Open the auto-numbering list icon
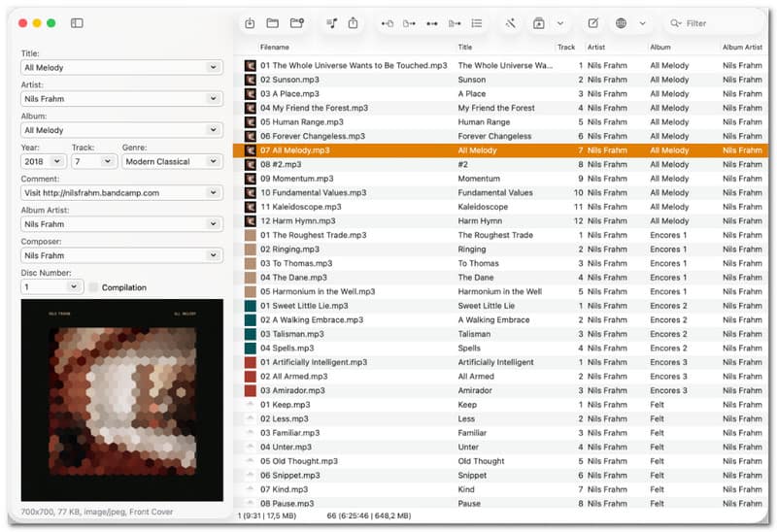Viewport: 777px width, 532px height. pyautogui.click(x=477, y=23)
